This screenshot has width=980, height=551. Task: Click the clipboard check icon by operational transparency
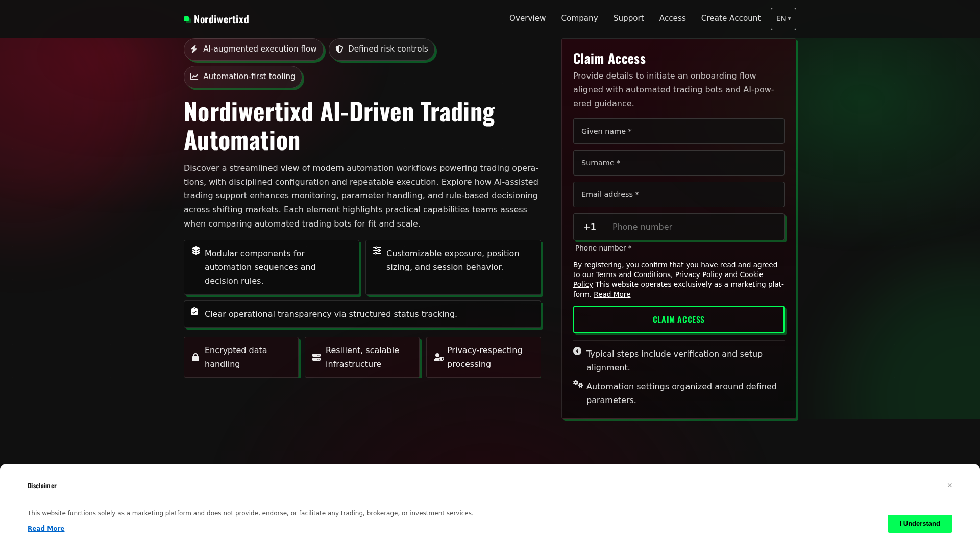(194, 311)
